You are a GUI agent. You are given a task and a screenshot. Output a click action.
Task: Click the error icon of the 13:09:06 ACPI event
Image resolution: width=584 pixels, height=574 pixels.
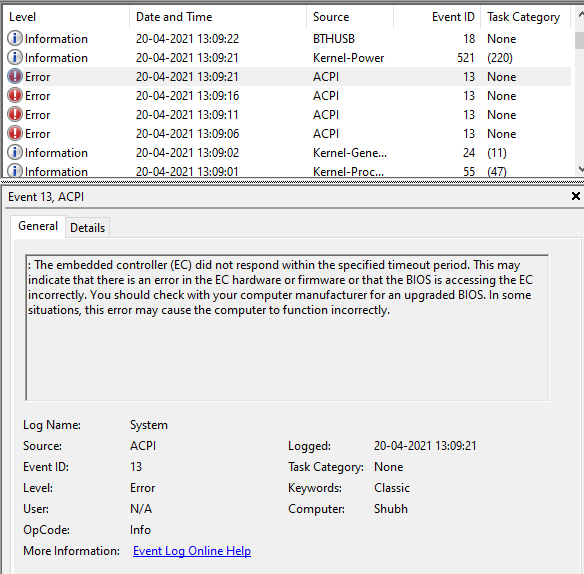(x=15, y=133)
